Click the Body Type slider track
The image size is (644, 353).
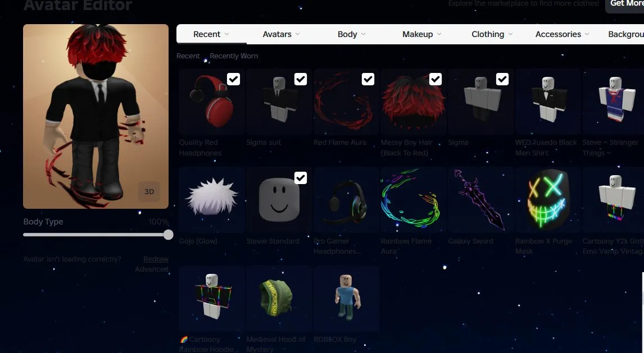click(96, 235)
